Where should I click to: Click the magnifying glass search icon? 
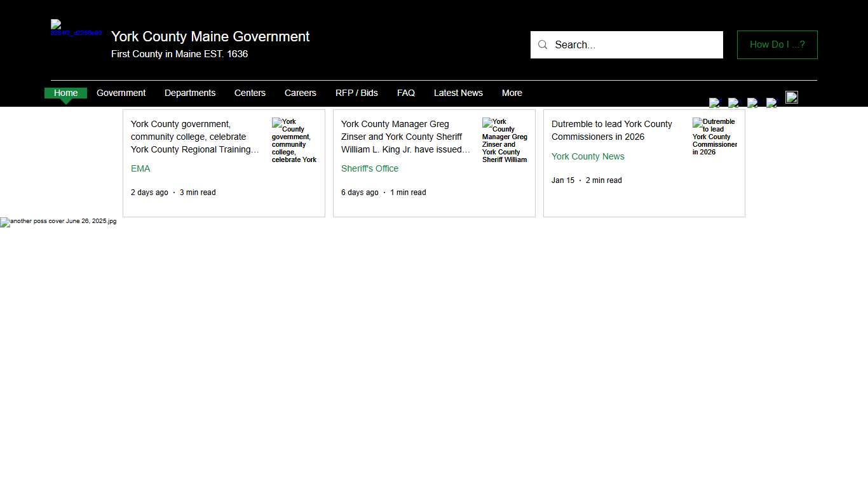(x=543, y=44)
